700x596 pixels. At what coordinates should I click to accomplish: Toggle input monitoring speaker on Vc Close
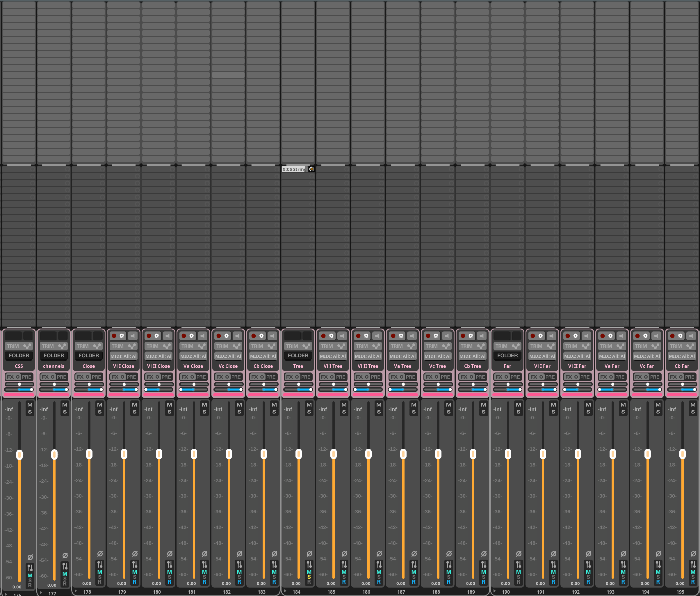pos(237,336)
